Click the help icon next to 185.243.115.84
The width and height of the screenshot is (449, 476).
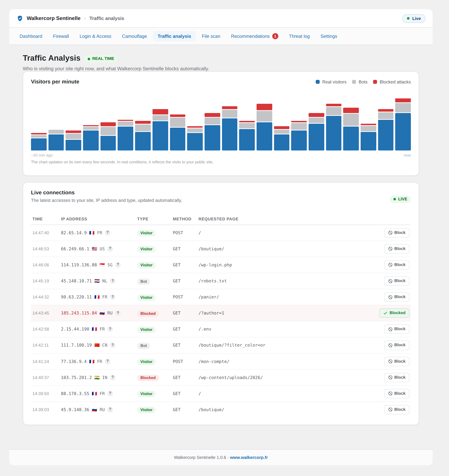tap(118, 313)
